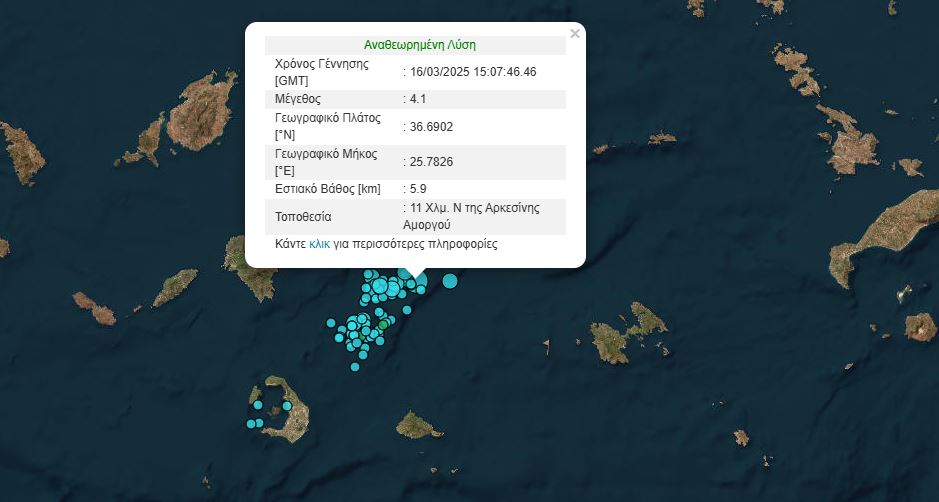Click Anafi island southeast of the marker cluster
939x502 pixels.
[419, 427]
